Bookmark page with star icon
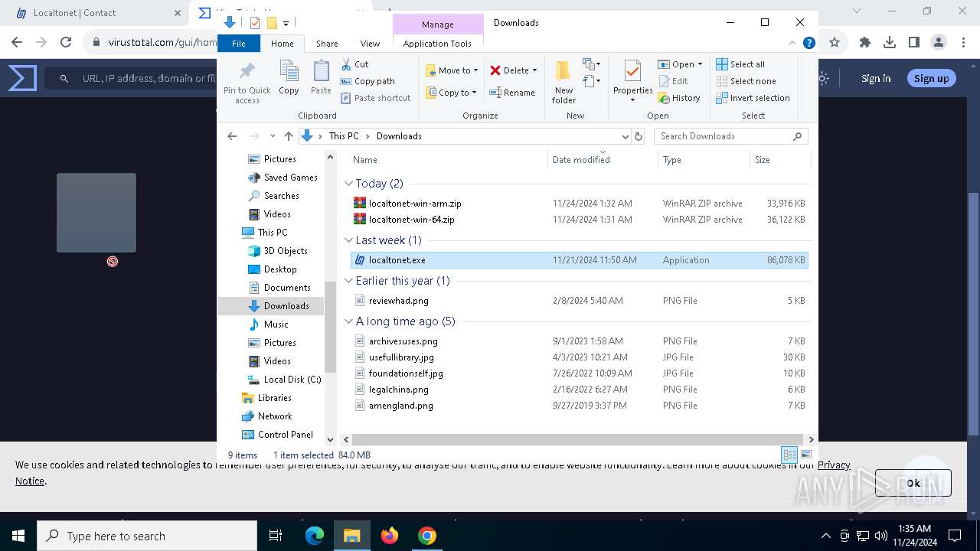The width and height of the screenshot is (980, 551). [x=835, y=43]
